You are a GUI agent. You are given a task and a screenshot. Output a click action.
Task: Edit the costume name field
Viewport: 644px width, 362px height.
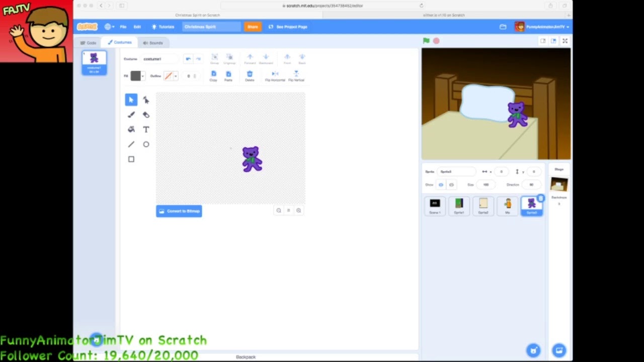coord(160,59)
